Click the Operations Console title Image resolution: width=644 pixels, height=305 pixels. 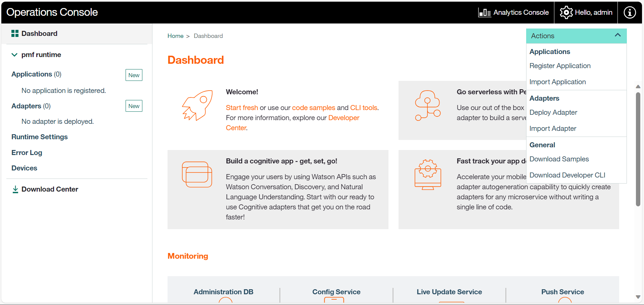click(x=52, y=12)
